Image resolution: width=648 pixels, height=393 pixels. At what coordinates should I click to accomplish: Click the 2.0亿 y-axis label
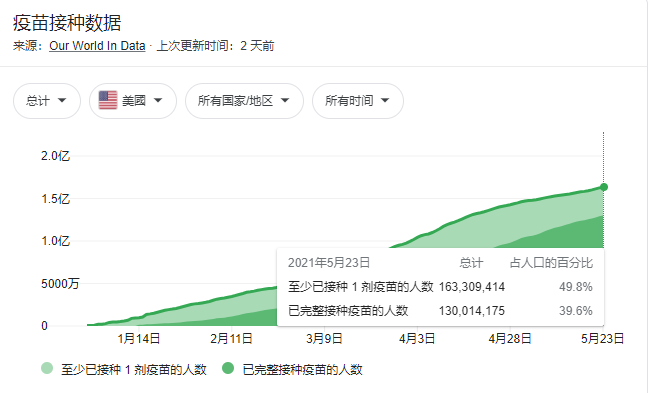tap(55, 156)
